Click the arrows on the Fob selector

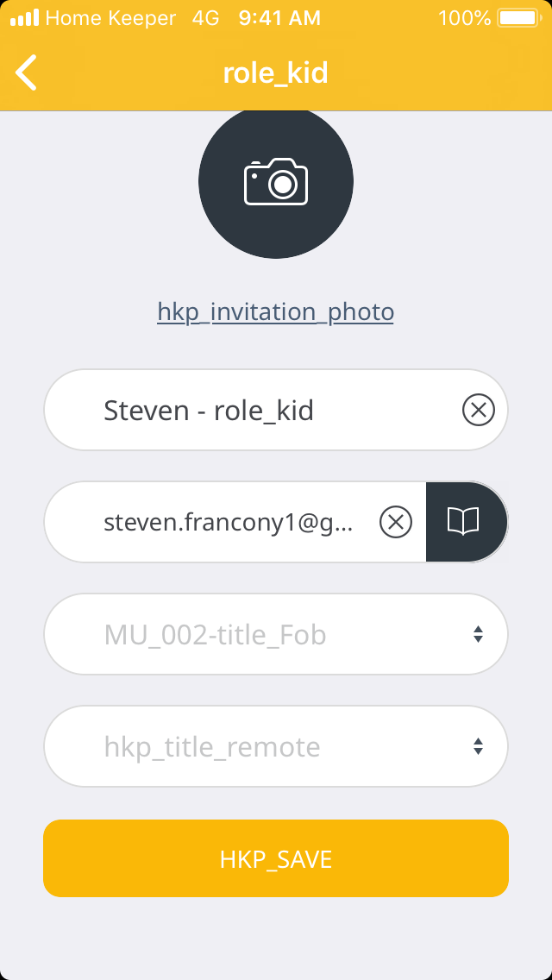pos(478,635)
